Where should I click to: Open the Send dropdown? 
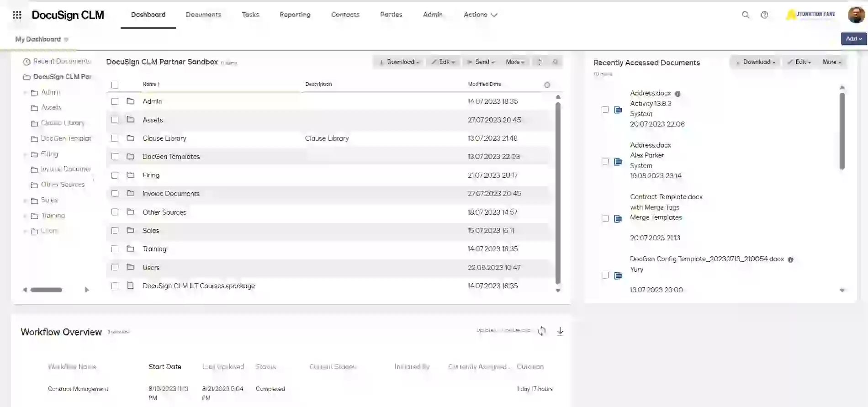pyautogui.click(x=481, y=62)
